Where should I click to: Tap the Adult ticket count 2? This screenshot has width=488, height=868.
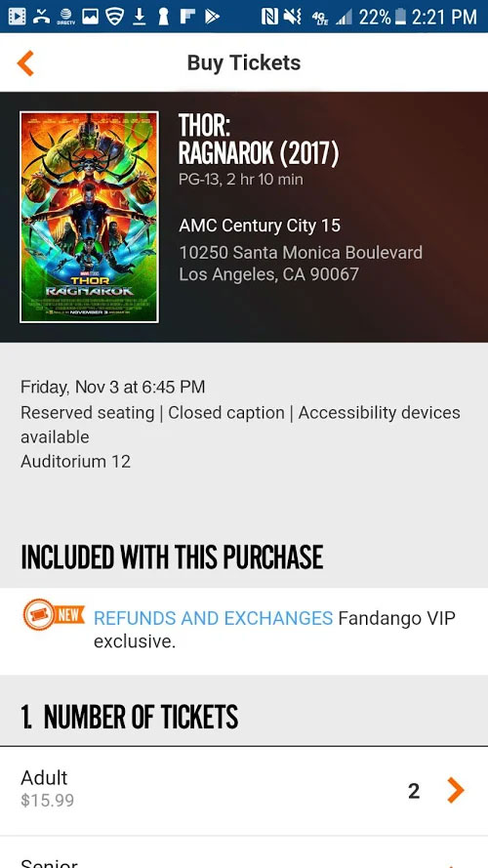[414, 791]
